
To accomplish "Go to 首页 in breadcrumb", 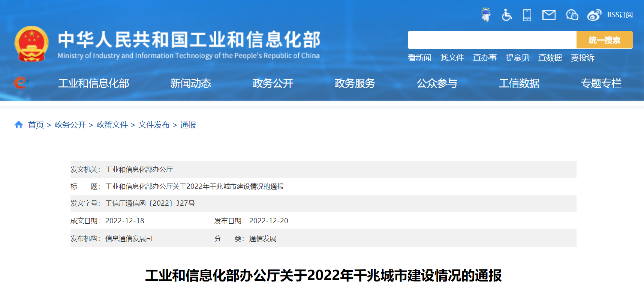I will tap(36, 125).
